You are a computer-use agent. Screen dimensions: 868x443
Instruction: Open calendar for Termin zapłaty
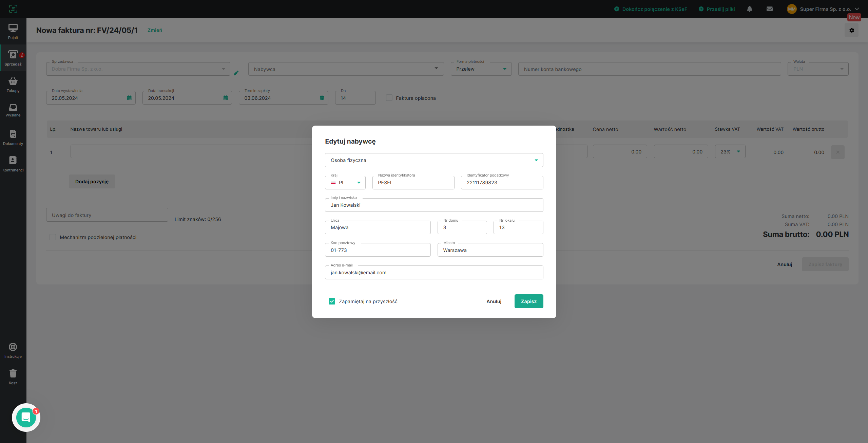[322, 98]
